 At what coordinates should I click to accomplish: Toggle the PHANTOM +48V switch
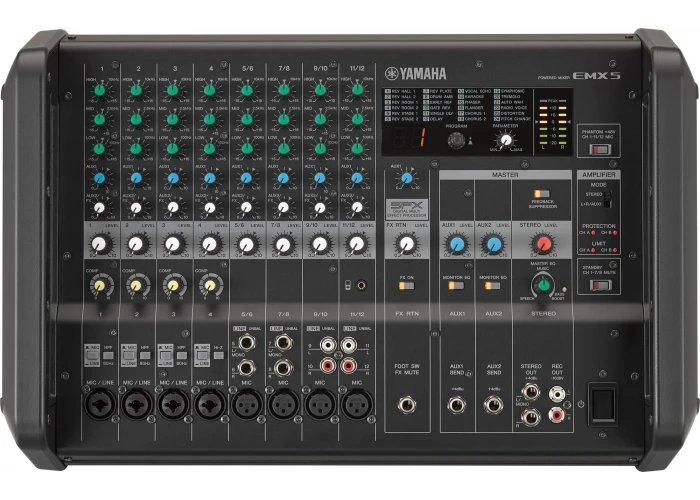pyautogui.click(x=599, y=149)
